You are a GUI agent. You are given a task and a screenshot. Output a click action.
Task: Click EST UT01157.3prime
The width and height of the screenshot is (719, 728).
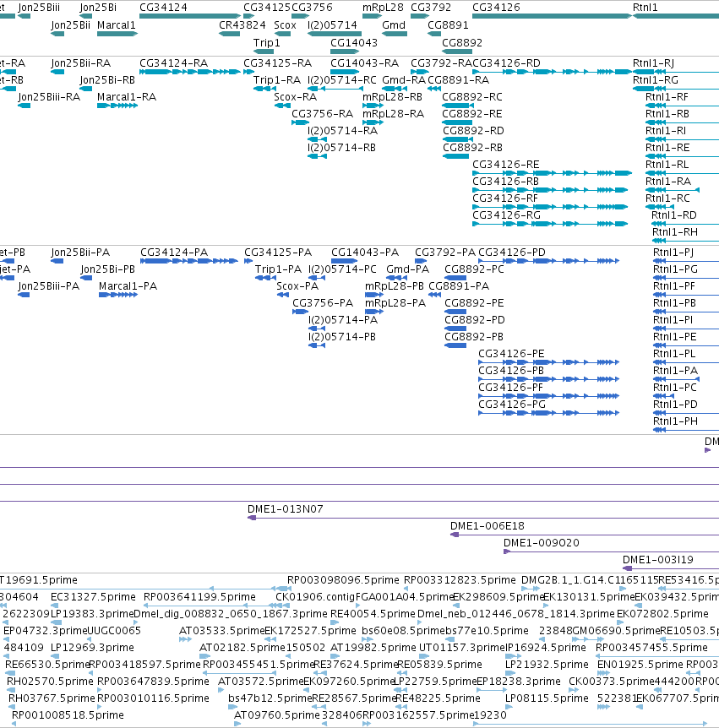point(460,648)
